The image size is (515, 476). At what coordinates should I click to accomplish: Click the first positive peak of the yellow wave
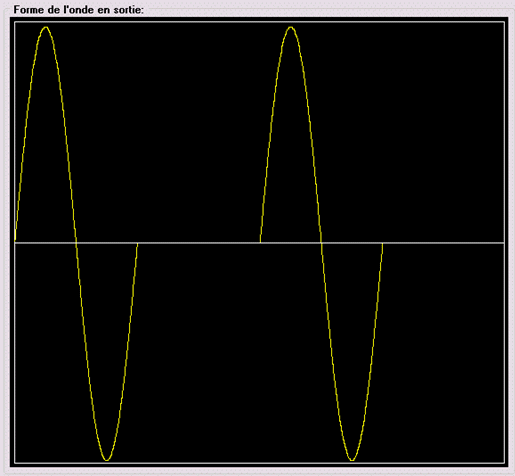46,27
